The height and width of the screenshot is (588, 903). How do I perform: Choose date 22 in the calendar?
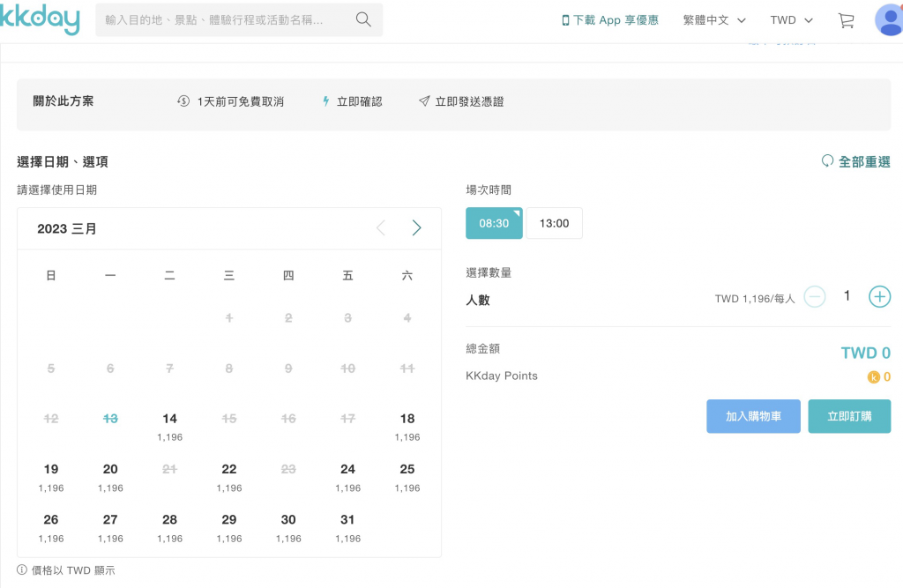click(229, 478)
